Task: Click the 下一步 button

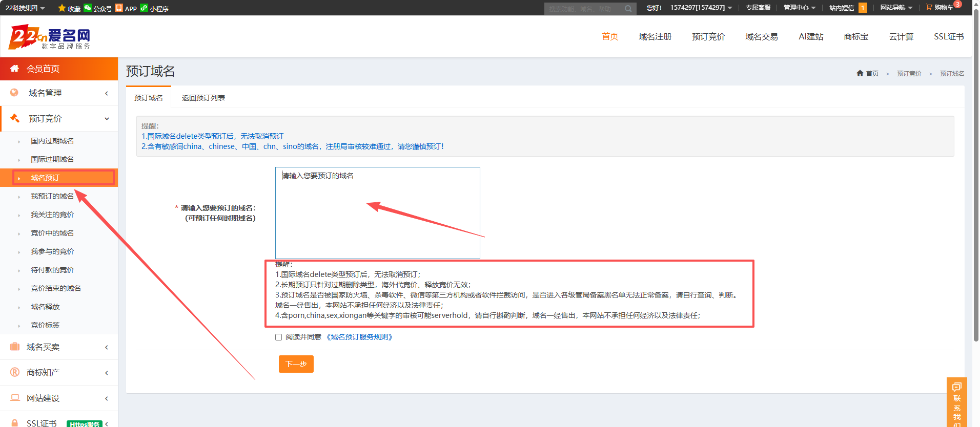Action: pyautogui.click(x=296, y=364)
